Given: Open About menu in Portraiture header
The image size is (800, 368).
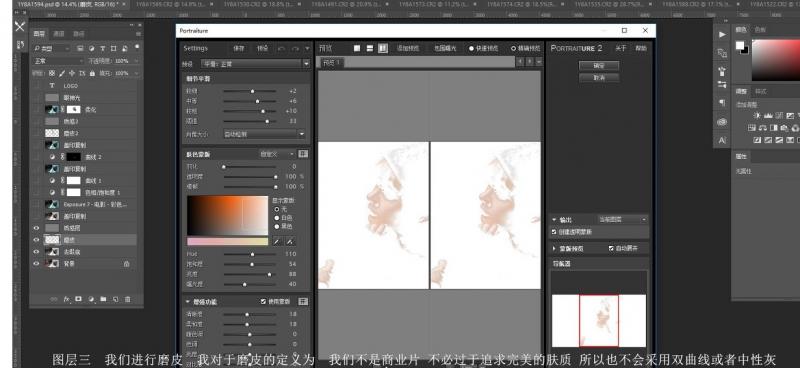Looking at the screenshot, I should click(620, 48).
